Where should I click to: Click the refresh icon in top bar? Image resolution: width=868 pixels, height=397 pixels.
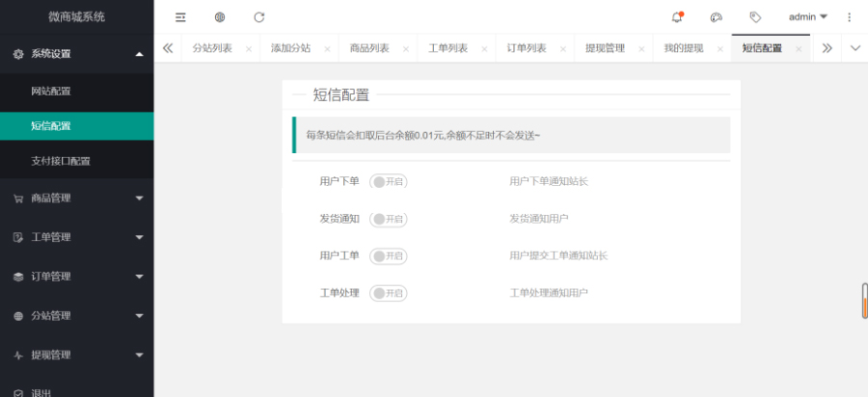[258, 17]
